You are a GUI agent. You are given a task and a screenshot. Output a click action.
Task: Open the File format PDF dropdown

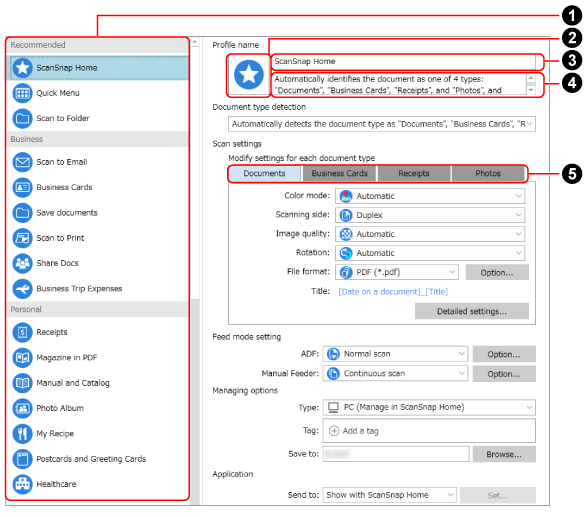[x=397, y=272]
